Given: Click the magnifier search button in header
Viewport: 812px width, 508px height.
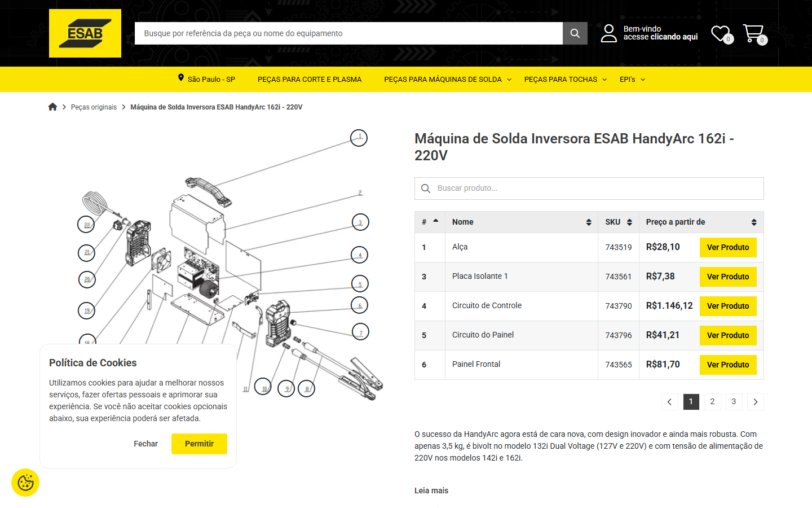Looking at the screenshot, I should pyautogui.click(x=575, y=33).
